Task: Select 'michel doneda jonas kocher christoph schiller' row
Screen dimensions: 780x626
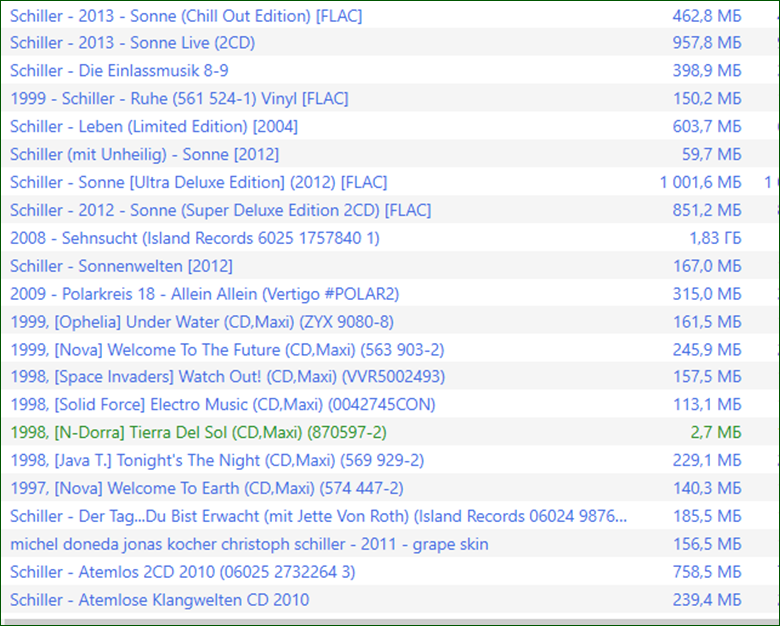Action: (249, 543)
